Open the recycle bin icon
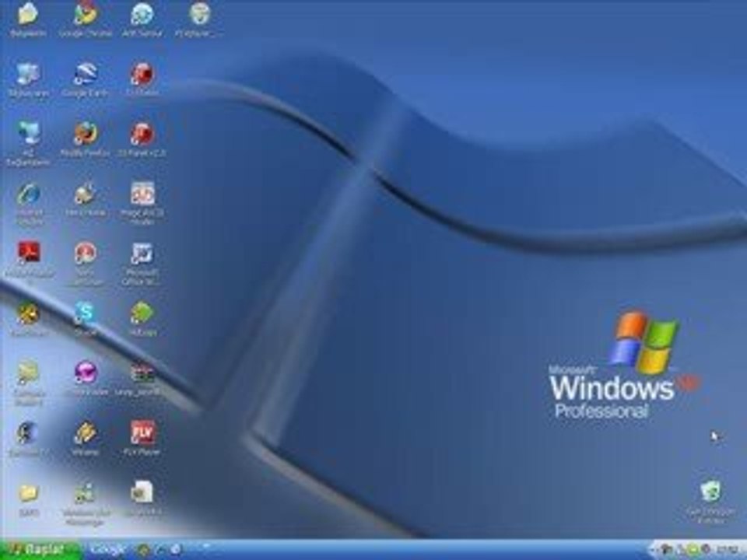This screenshot has height=560, width=747. coord(710,492)
